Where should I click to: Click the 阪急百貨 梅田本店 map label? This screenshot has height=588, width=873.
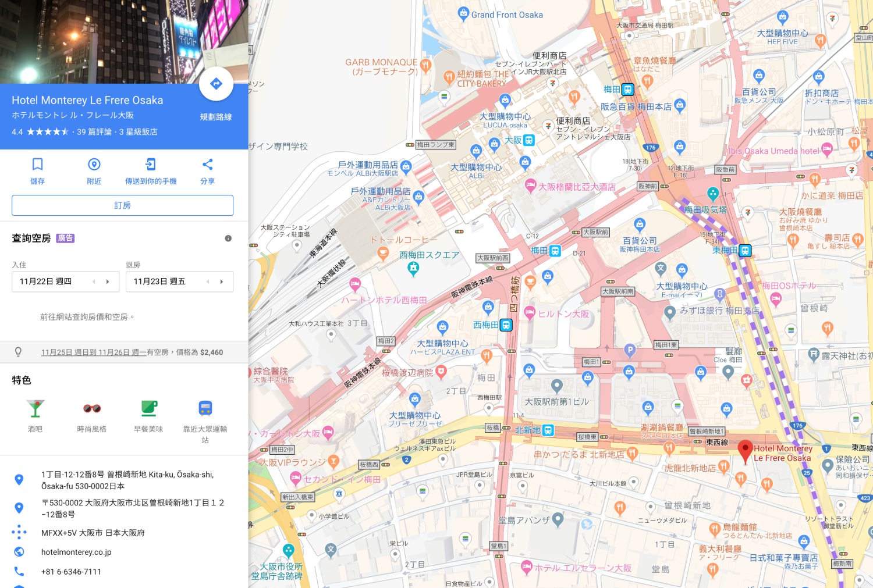pyautogui.click(x=636, y=106)
